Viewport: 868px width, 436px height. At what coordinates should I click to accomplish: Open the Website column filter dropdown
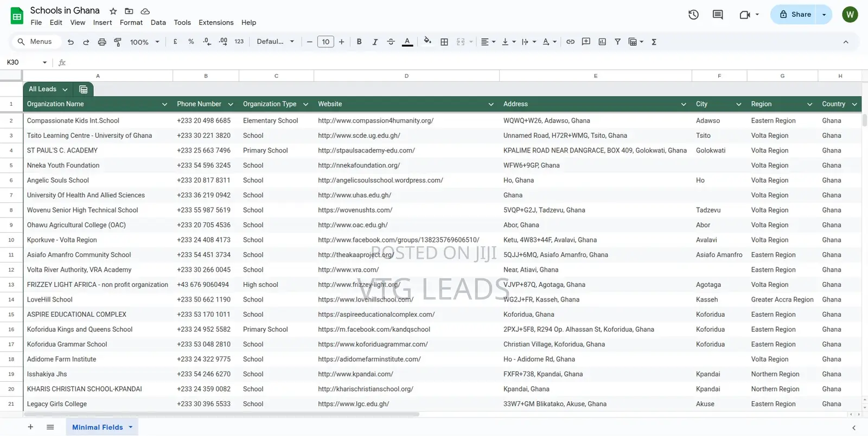[x=491, y=104]
